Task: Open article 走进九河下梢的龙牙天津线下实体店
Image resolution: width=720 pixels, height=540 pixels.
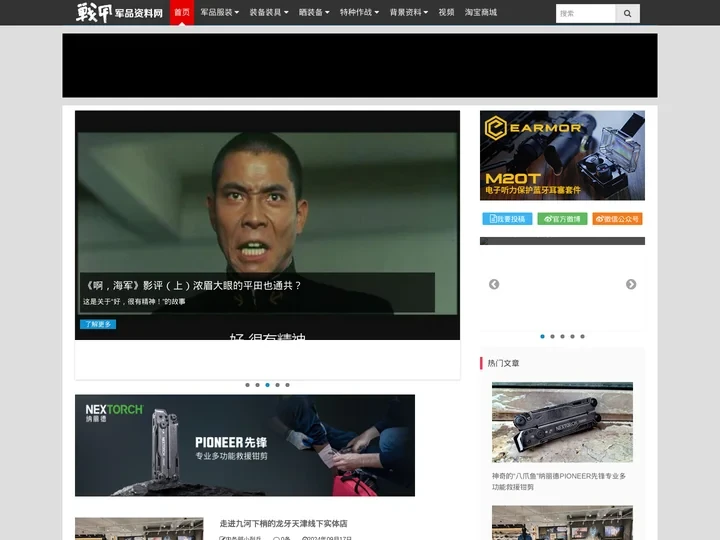Action: pyautogui.click(x=283, y=523)
